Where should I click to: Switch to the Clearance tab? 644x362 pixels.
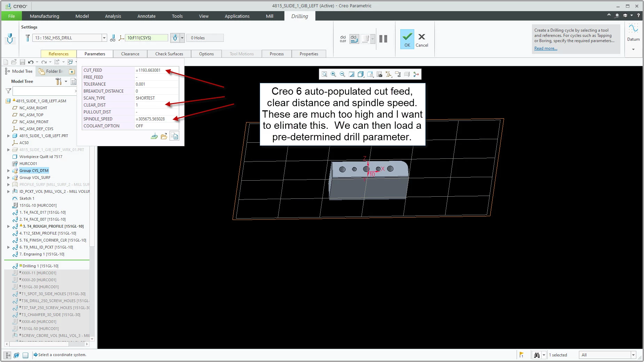pos(130,54)
